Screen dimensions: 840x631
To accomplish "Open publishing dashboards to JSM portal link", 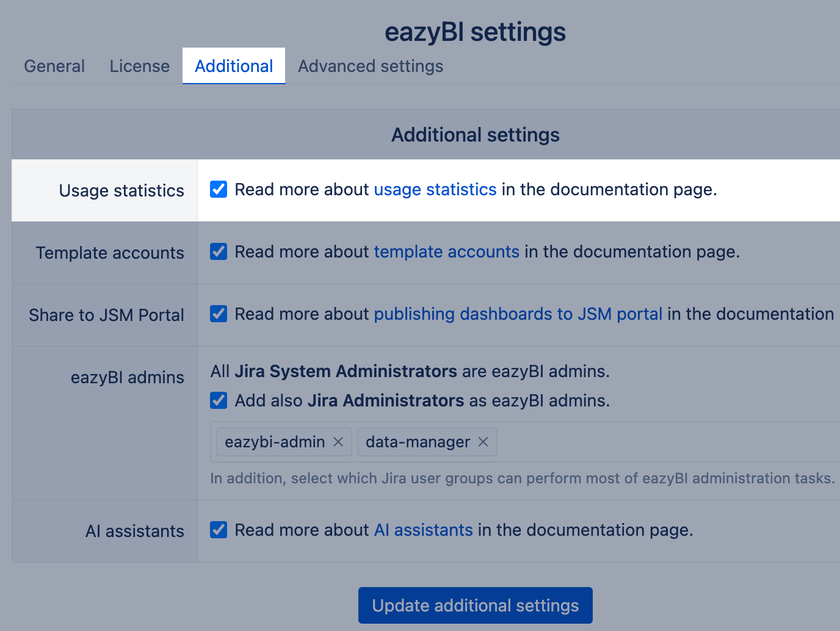I will [x=518, y=314].
